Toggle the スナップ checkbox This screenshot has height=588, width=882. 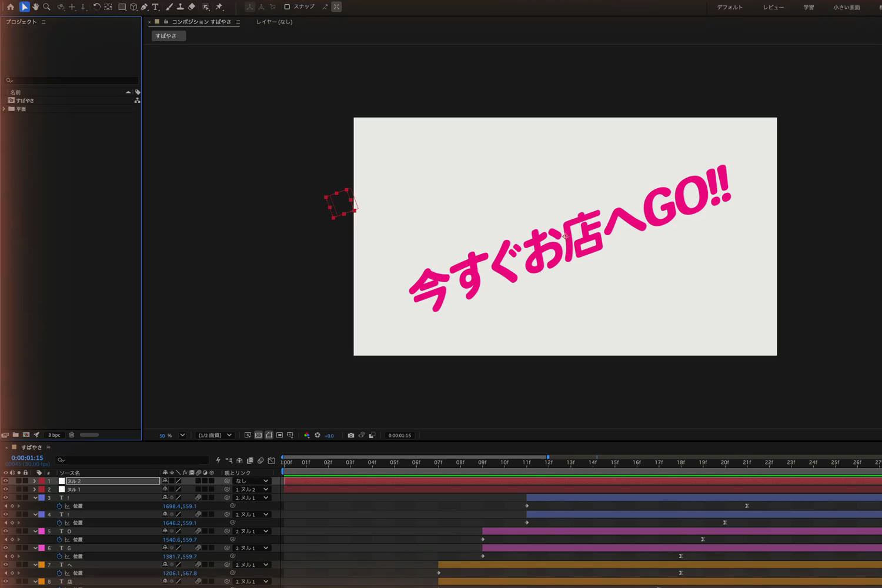point(287,7)
